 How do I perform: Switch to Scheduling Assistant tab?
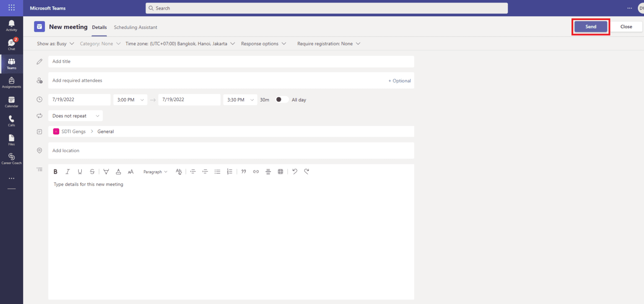pos(135,27)
